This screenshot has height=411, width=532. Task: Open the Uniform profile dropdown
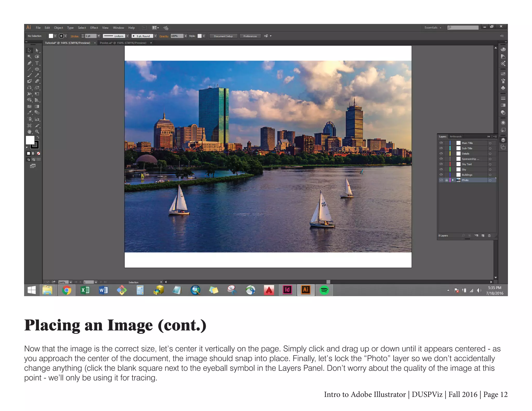128,36
